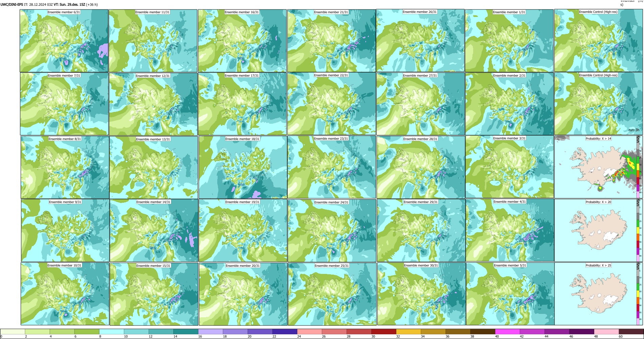Click the probability color scale beside X > 14
The width and height of the screenshot is (644, 339).
coord(639,167)
